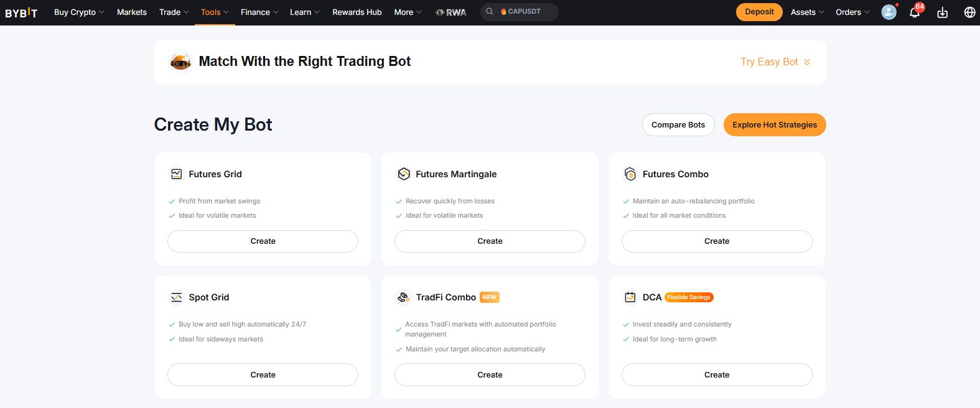Create a Futures Grid bot

click(263, 241)
